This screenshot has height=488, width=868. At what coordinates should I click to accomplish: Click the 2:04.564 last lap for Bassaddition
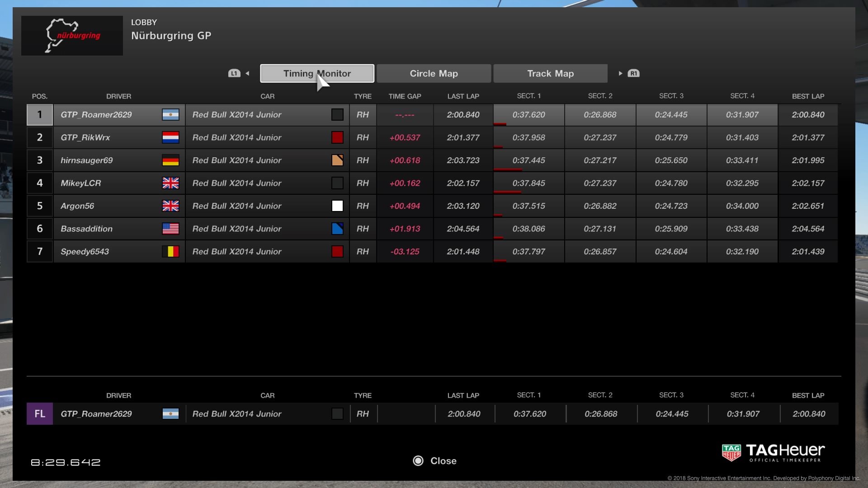point(463,229)
